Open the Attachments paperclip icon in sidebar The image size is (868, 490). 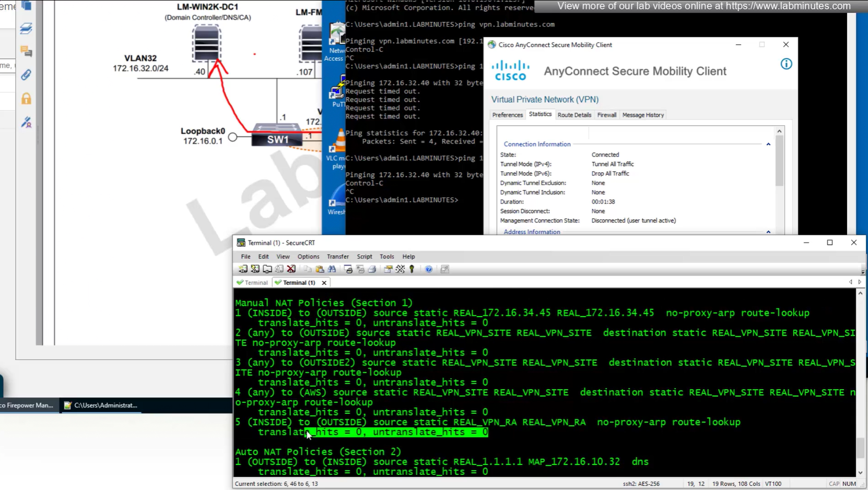tap(26, 75)
